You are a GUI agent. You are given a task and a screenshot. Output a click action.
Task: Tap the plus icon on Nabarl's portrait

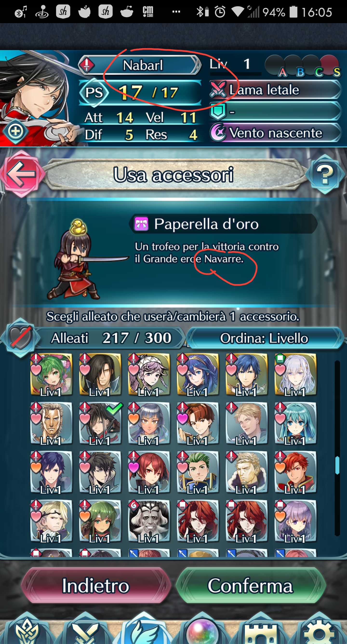15,131
